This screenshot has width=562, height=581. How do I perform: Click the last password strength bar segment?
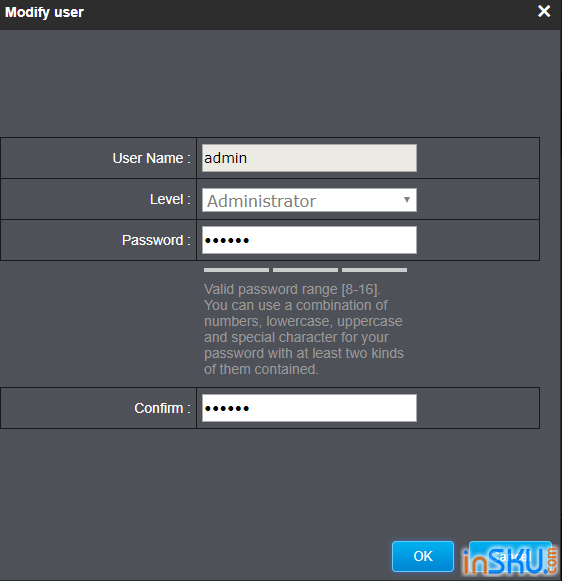click(374, 270)
